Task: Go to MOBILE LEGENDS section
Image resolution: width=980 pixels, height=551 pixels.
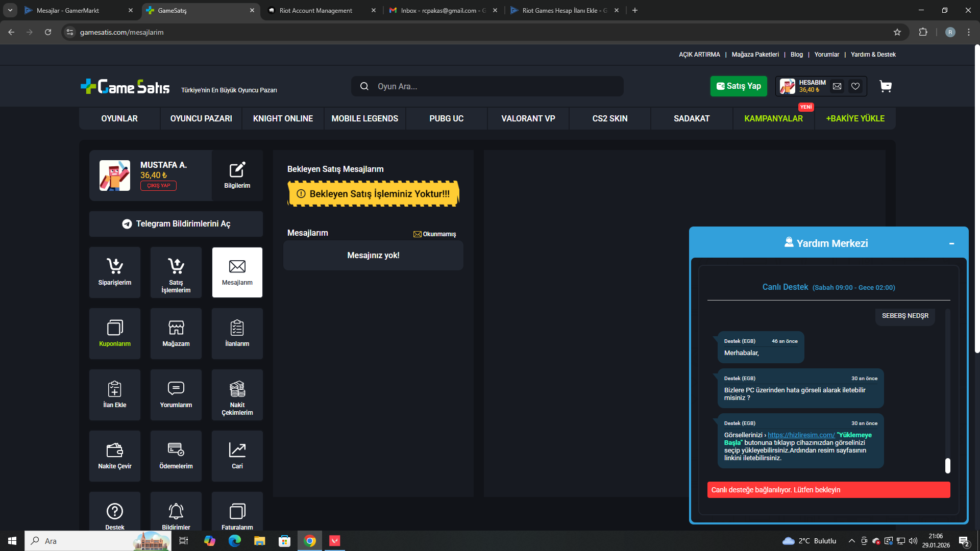Action: click(x=365, y=118)
